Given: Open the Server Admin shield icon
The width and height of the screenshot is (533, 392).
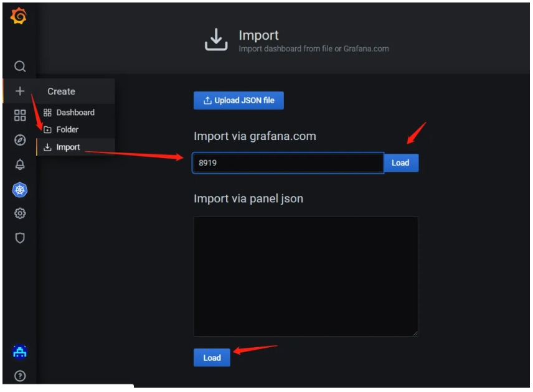Looking at the screenshot, I should click(20, 238).
